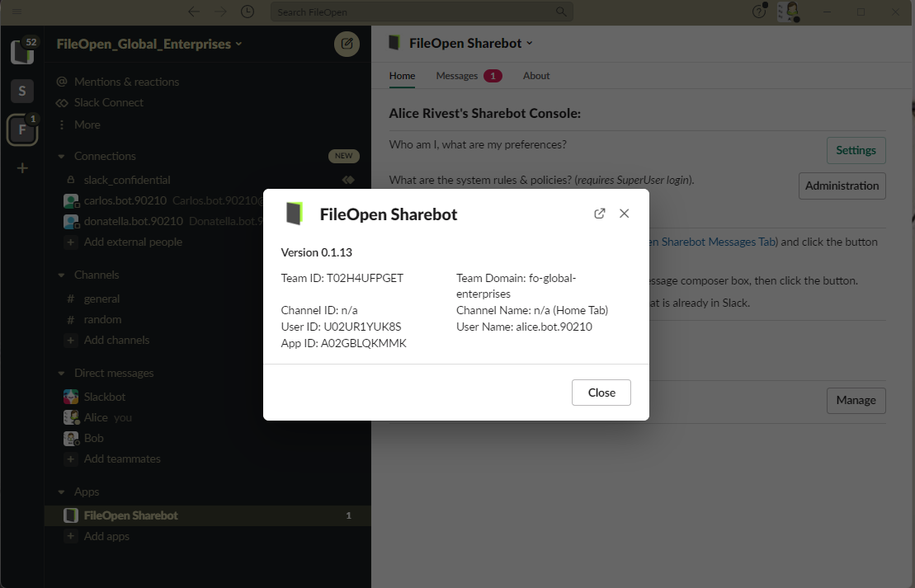
Task: Click the Sharebot Messages Tab link
Action: pos(713,242)
